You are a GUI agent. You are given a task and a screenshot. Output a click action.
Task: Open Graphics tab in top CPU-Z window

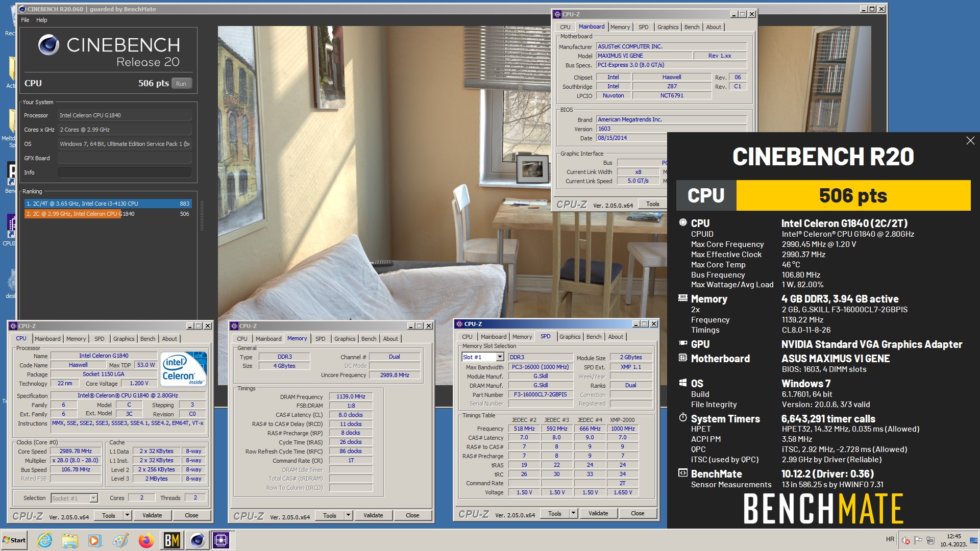click(x=668, y=27)
